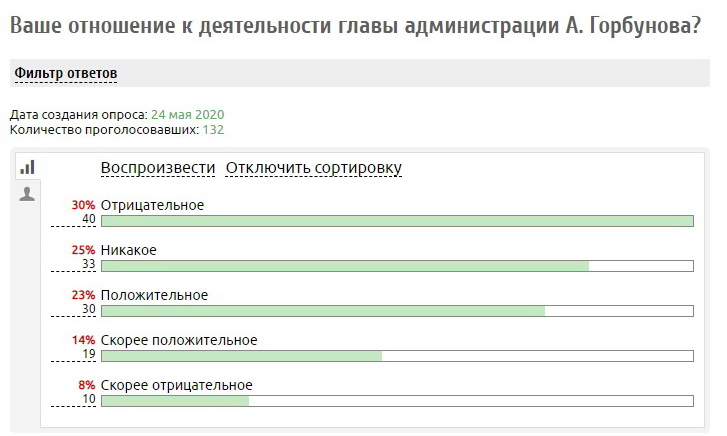Show the 19 voters count link
The width and height of the screenshot is (727, 436).
88,355
